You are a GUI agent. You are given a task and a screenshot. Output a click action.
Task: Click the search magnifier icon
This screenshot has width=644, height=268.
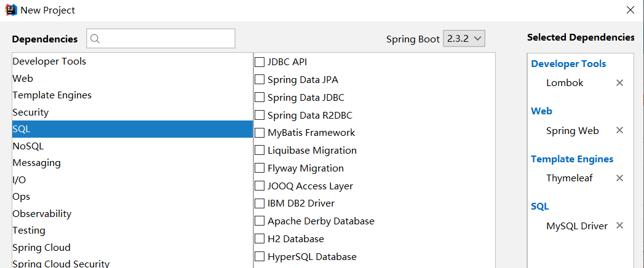click(95, 39)
